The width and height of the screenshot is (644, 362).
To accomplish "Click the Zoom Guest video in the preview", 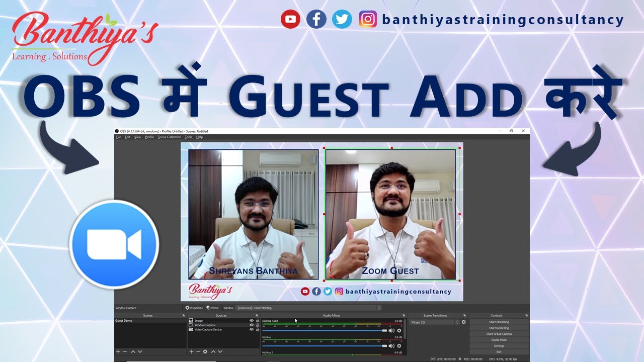I will [391, 214].
